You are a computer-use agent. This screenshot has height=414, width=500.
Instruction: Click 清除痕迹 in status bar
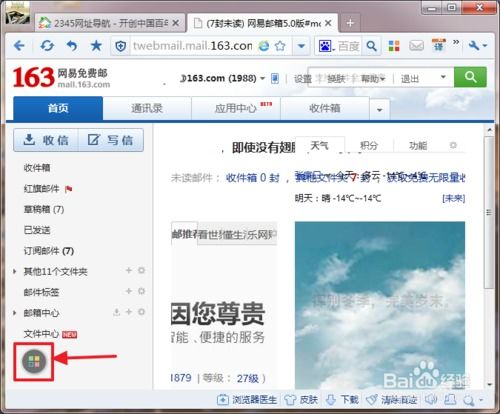[391, 399]
